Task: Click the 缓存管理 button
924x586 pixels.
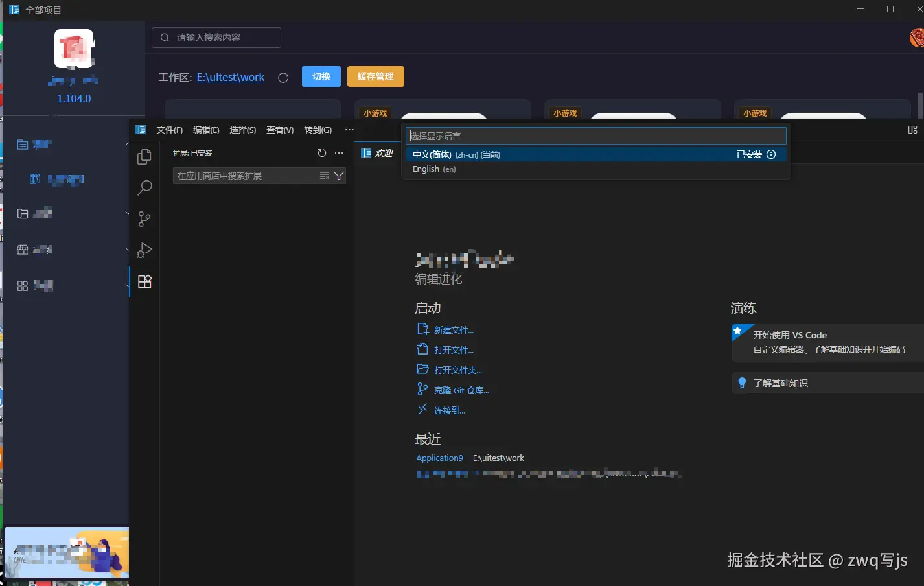Action: 376,76
